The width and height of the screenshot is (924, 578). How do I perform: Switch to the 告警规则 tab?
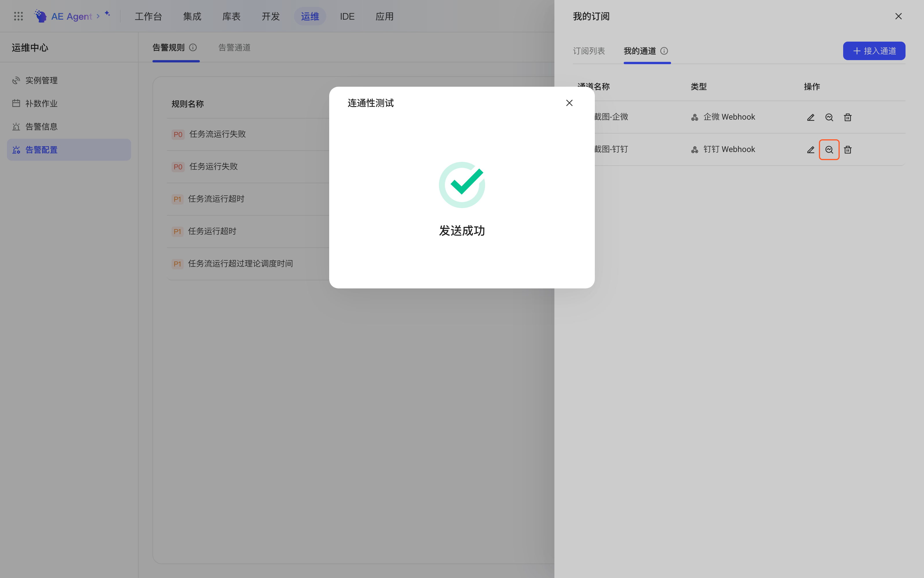coord(168,48)
